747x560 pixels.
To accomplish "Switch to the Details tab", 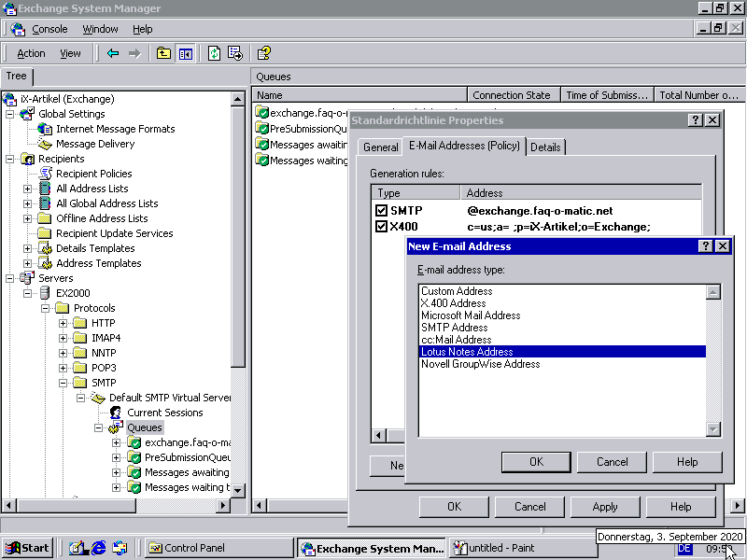I will pos(545,147).
